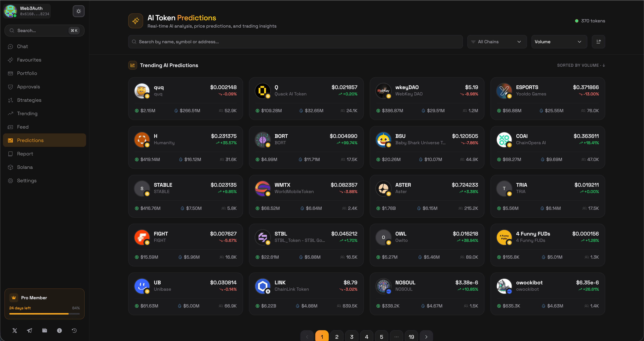This screenshot has height=341, width=644.
Task: Open the Feed page
Action: (45, 127)
